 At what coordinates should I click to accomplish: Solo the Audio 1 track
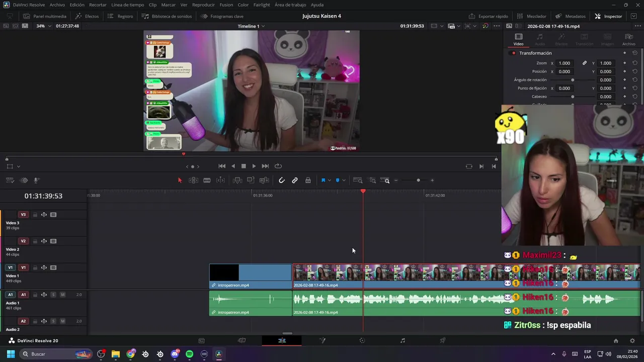tap(53, 295)
